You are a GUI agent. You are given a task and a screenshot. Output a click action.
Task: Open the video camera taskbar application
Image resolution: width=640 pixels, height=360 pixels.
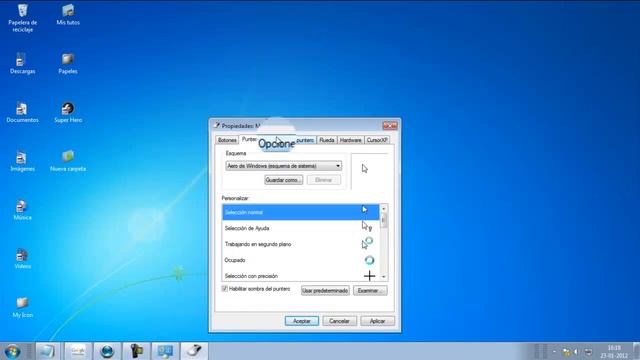click(x=136, y=351)
